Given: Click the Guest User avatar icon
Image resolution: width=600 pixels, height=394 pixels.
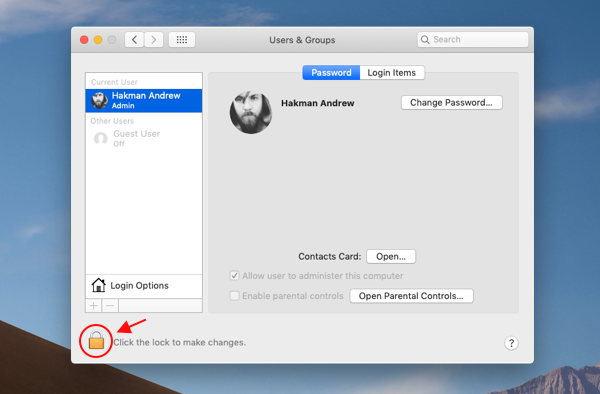Looking at the screenshot, I should [x=101, y=138].
